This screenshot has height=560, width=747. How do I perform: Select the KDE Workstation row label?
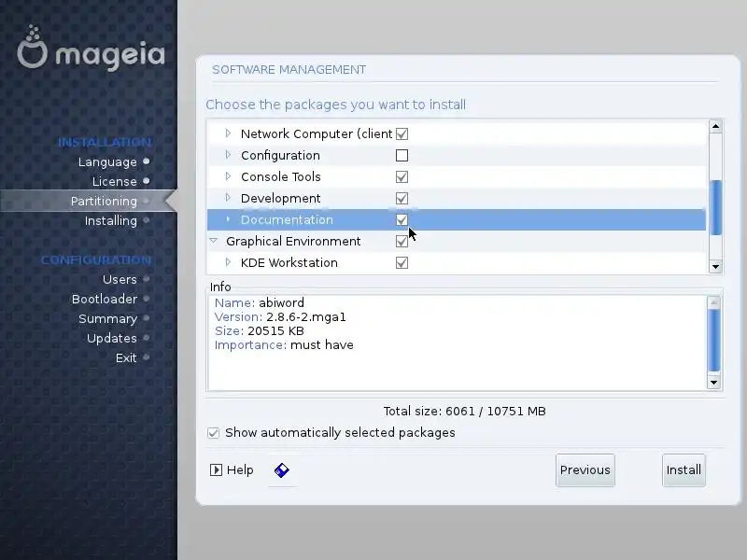point(289,263)
